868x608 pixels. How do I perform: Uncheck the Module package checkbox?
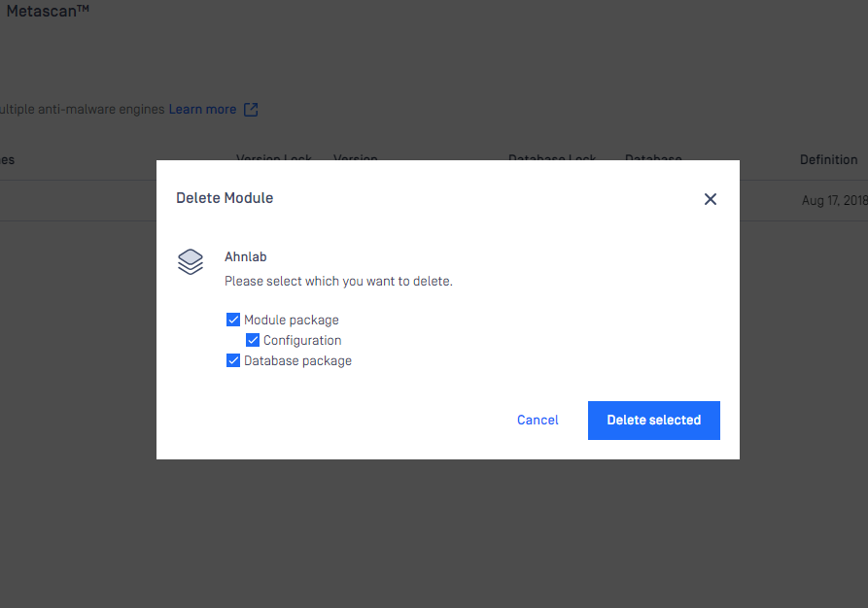tap(233, 320)
